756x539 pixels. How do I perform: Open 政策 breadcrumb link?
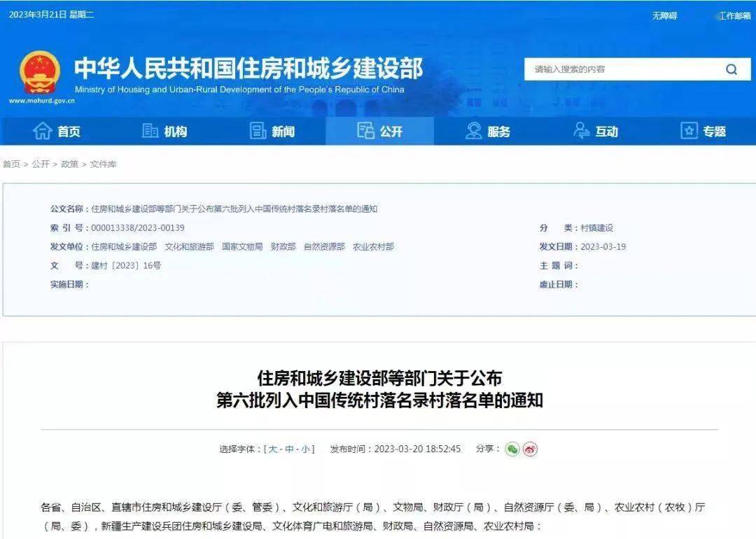[69, 164]
